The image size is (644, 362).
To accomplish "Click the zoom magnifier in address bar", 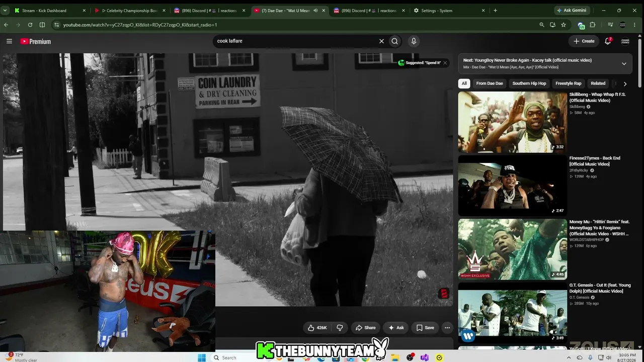I will [x=541, y=25].
